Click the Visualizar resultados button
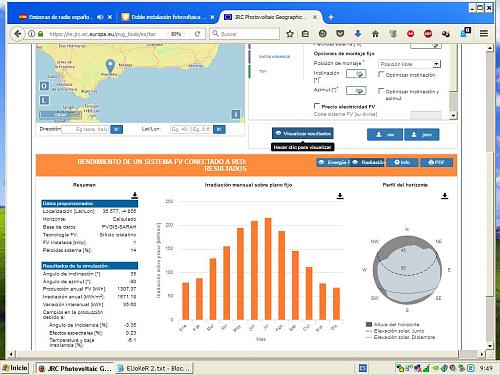This screenshot has height=375, width=500. tap(303, 133)
